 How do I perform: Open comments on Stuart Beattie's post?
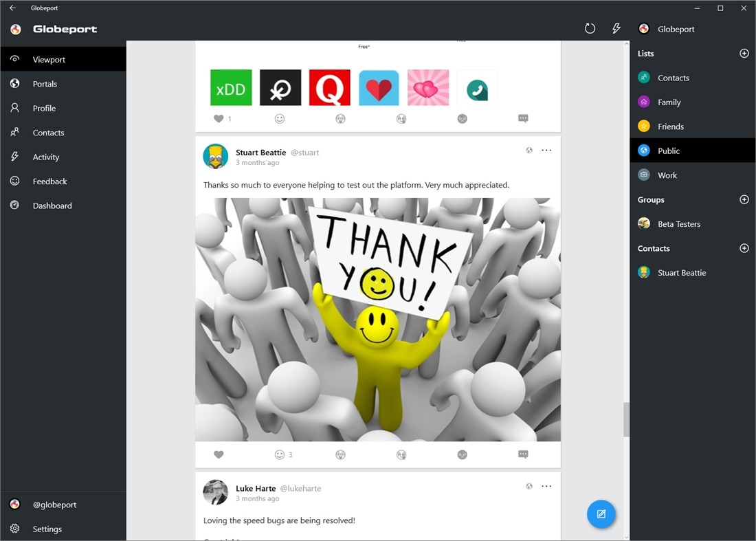pyautogui.click(x=523, y=454)
